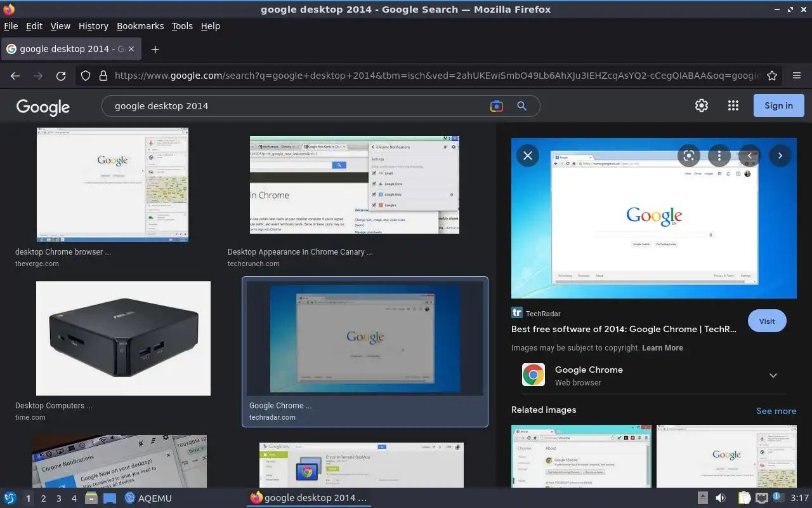Open the time.com Desktop Computers thumbnail
Screen dimensions: 812x508
click(x=123, y=338)
